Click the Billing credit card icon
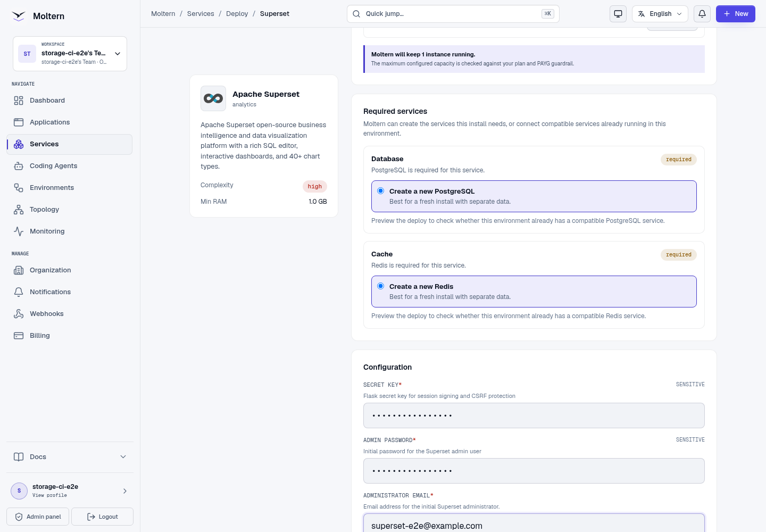The width and height of the screenshot is (766, 532). 19,336
